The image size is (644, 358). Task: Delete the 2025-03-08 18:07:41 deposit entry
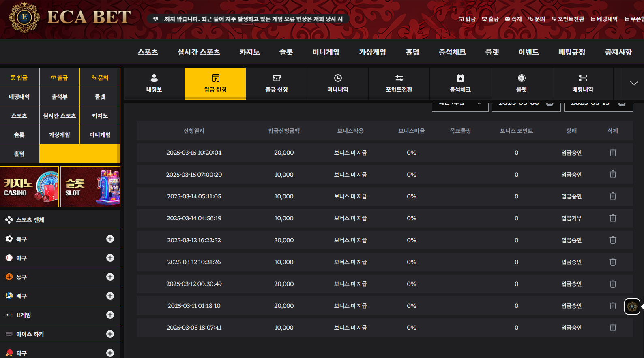pyautogui.click(x=612, y=328)
